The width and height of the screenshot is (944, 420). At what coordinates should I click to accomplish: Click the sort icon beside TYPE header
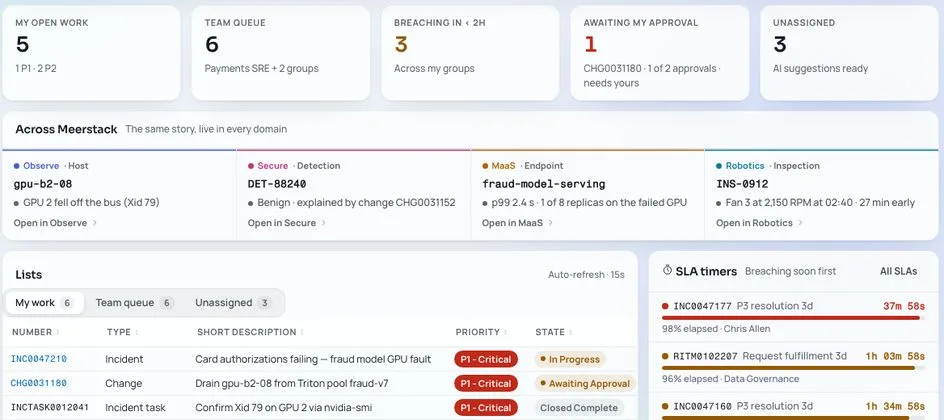coord(137,332)
